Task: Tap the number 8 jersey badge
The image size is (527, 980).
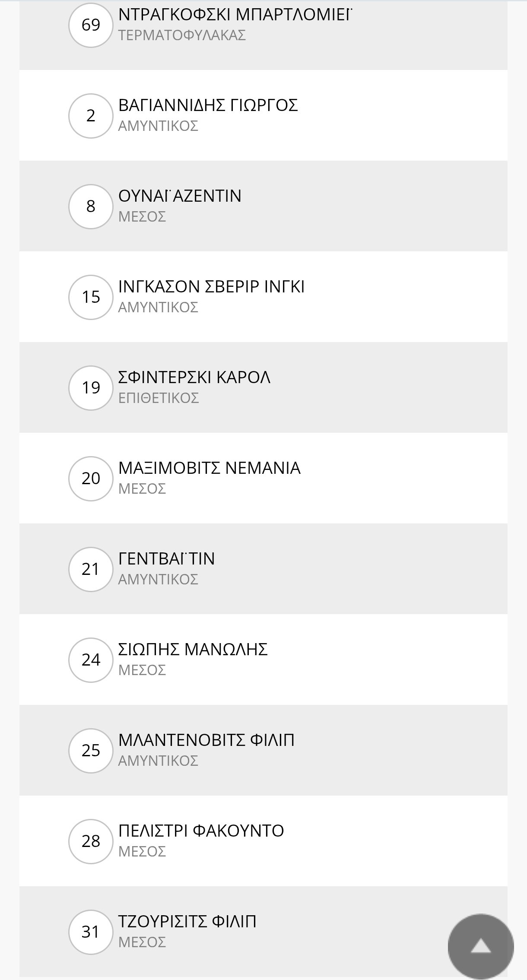Action: pyautogui.click(x=91, y=206)
